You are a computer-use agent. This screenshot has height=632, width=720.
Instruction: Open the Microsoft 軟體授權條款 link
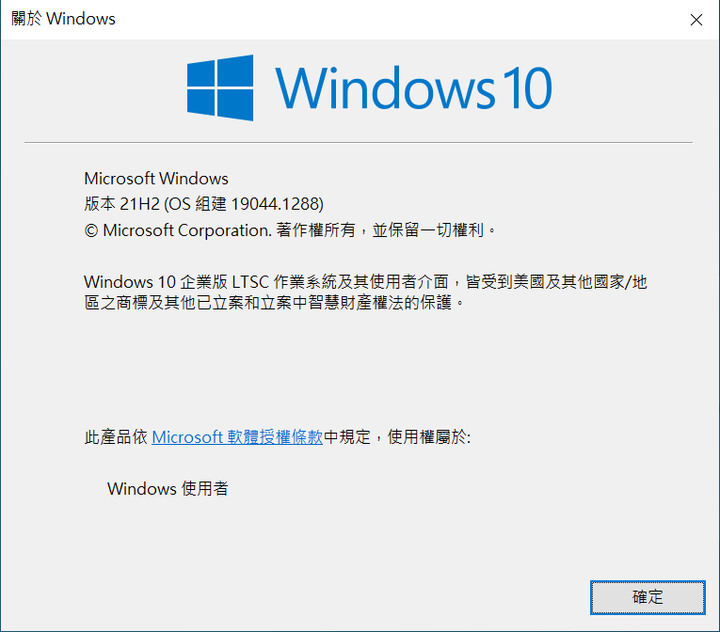point(237,437)
